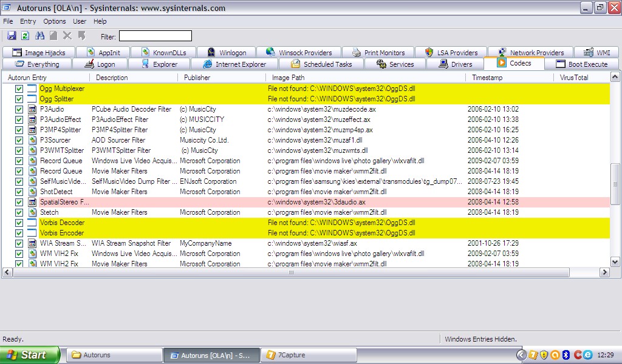The width and height of the screenshot is (622, 364).
Task: Toggle the Vorbis Decoder checkbox
Action: (19, 223)
